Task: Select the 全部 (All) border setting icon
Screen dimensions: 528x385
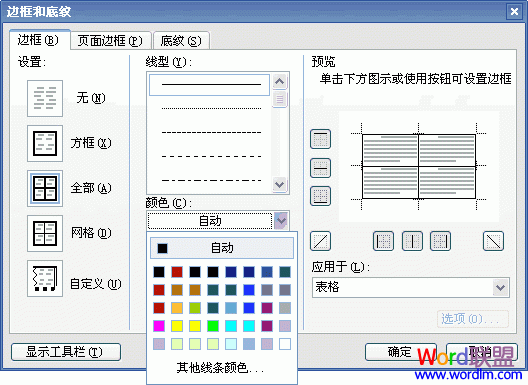Action: point(45,188)
